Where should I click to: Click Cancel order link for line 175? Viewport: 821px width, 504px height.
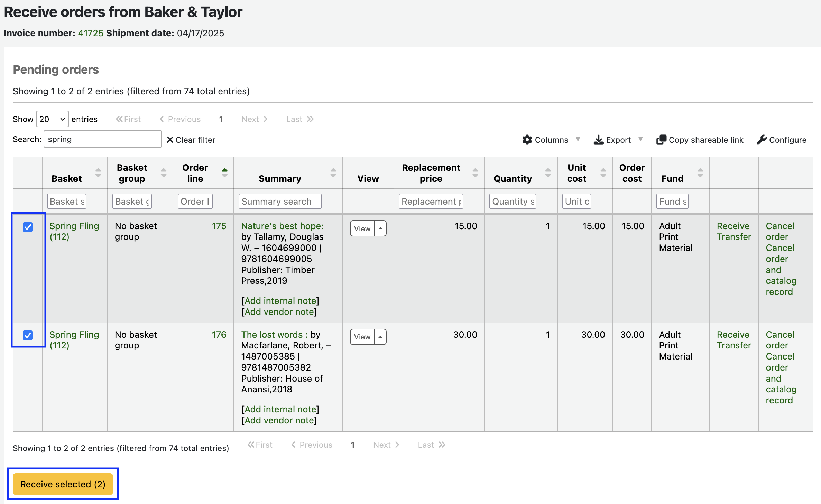[x=780, y=231]
